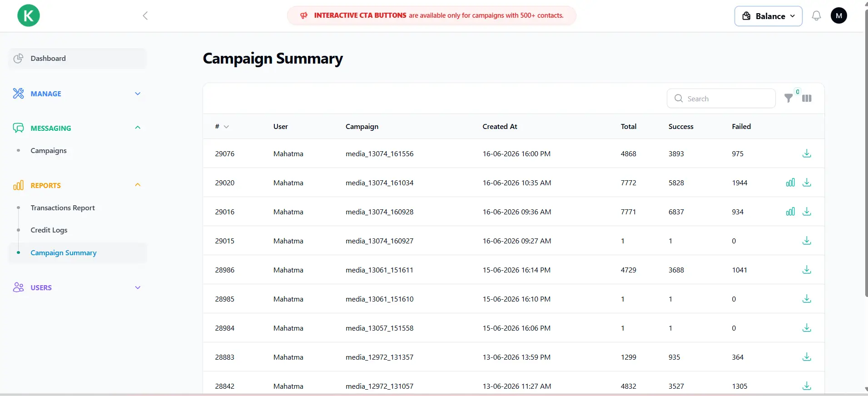Screen dimensions: 868x396
Task: Click campaign name media_13074_160928
Action: click(x=380, y=212)
